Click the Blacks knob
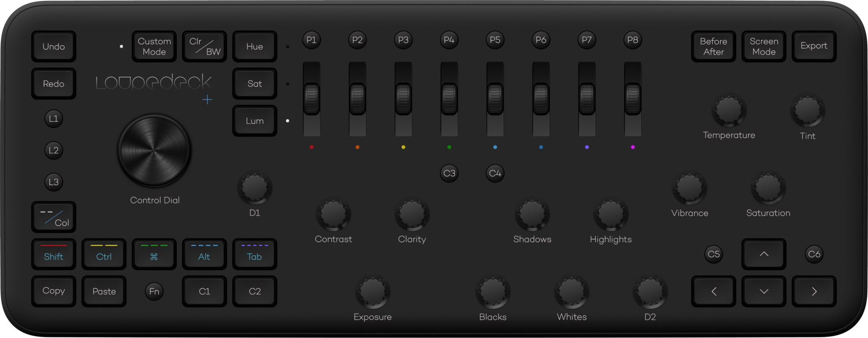 pos(493,292)
